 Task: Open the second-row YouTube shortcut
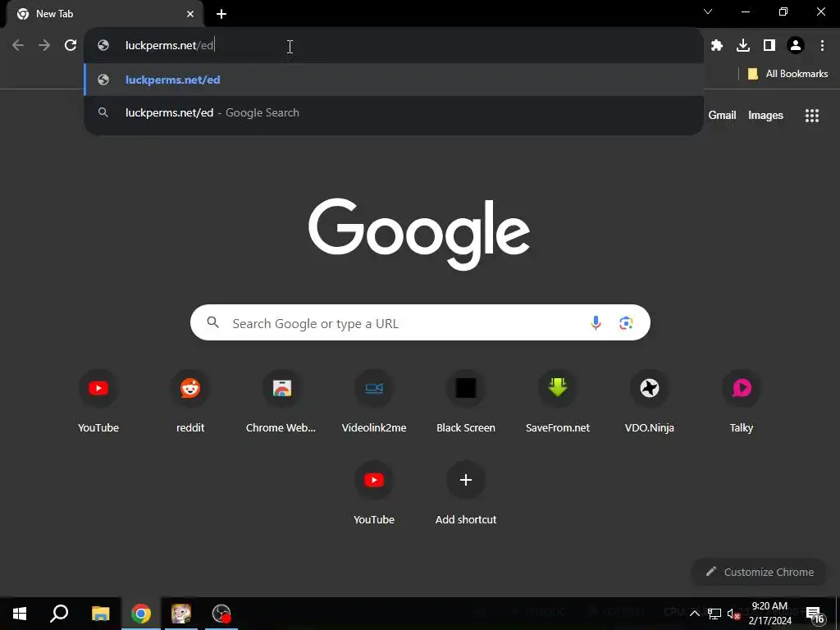tap(374, 491)
